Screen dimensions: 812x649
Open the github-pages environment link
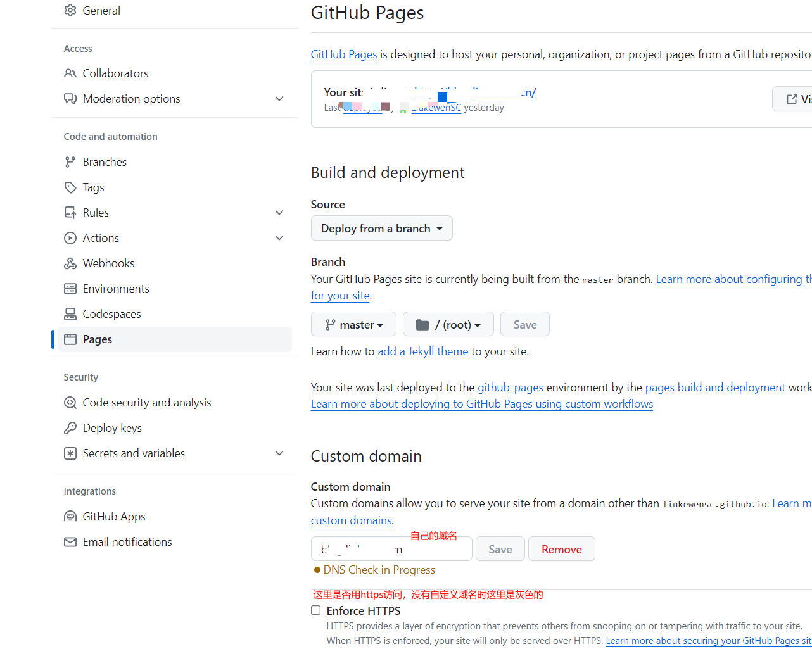point(511,388)
